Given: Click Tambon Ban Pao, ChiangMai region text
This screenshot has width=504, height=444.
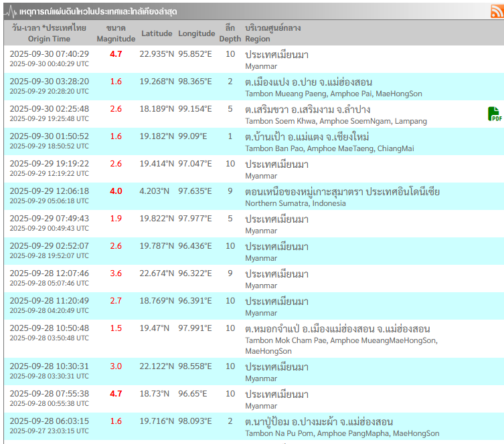Looking at the screenshot, I should [329, 148].
